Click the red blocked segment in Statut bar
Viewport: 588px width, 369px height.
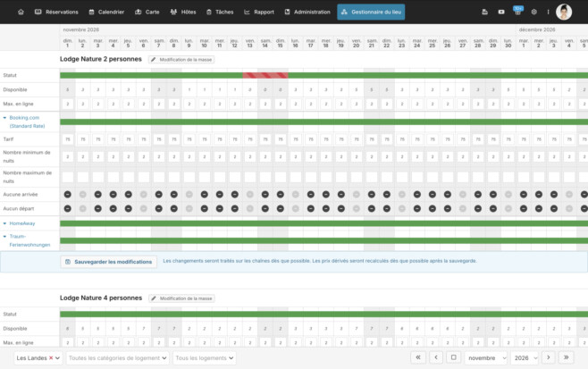click(265, 75)
